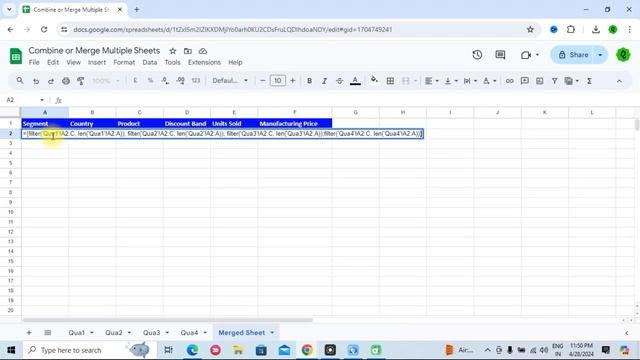Open more number formats (123)
This screenshot has width=640, height=360.
tap(196, 81)
